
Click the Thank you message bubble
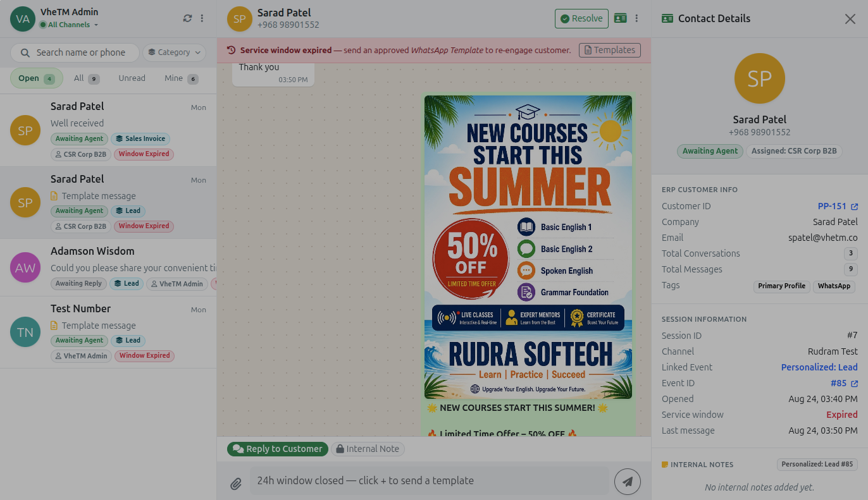pos(273,74)
